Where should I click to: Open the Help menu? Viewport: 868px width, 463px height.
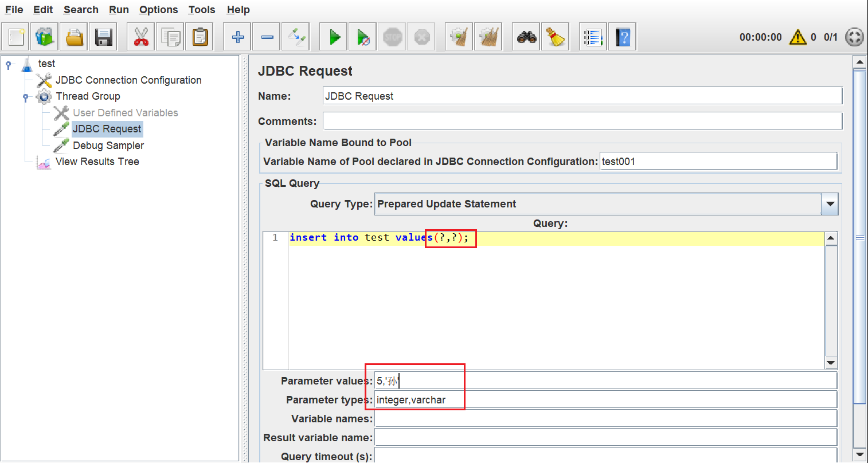[x=238, y=10]
